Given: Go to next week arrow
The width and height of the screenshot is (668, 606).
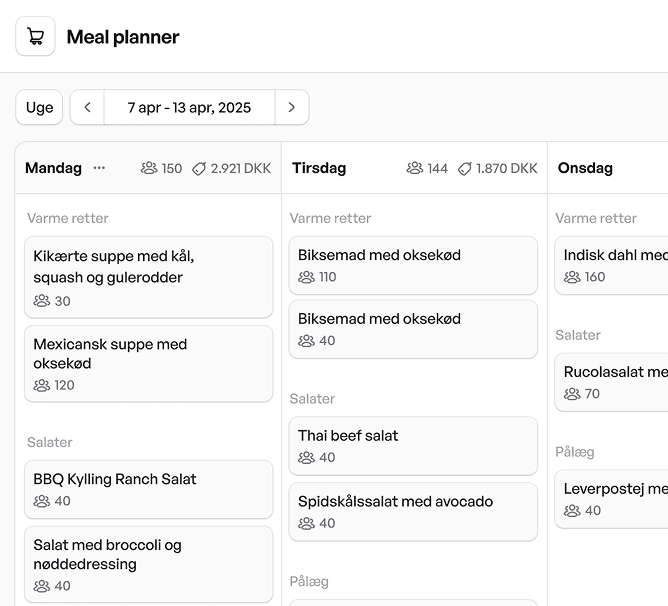Looking at the screenshot, I should coord(291,108).
